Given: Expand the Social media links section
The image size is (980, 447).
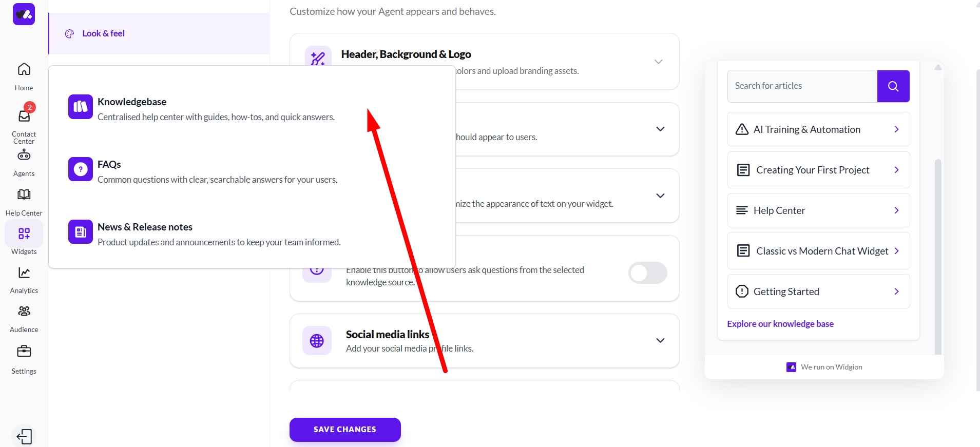Looking at the screenshot, I should 660,341.
